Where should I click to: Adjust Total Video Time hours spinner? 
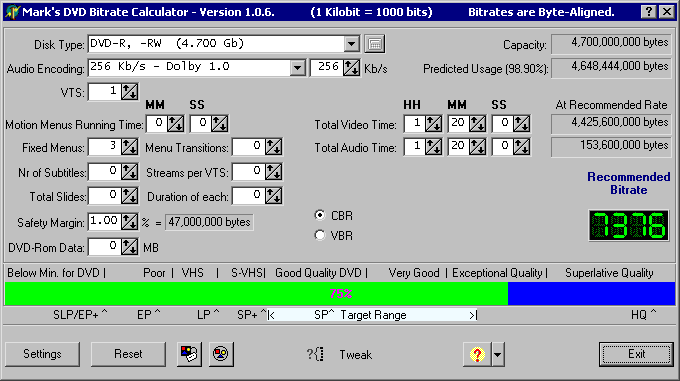[x=433, y=124]
